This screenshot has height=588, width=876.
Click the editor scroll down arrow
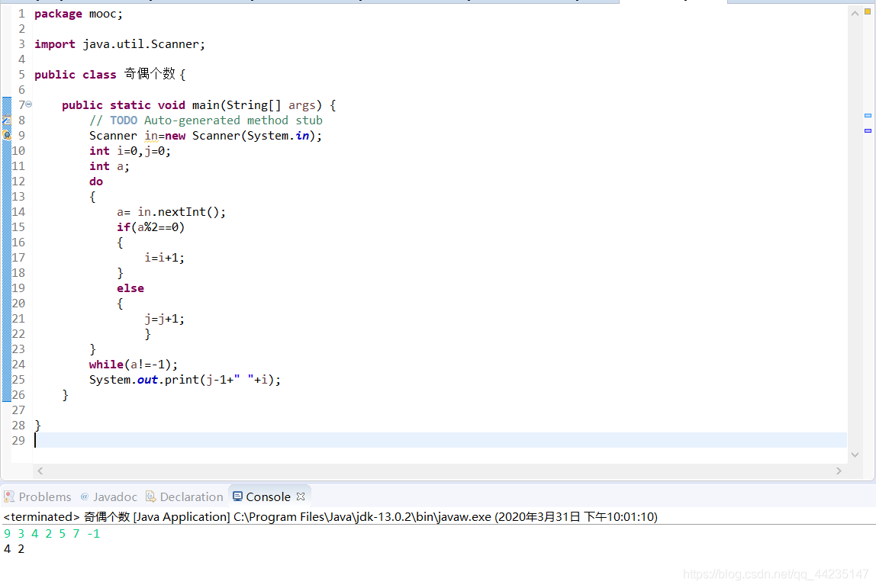pos(854,455)
